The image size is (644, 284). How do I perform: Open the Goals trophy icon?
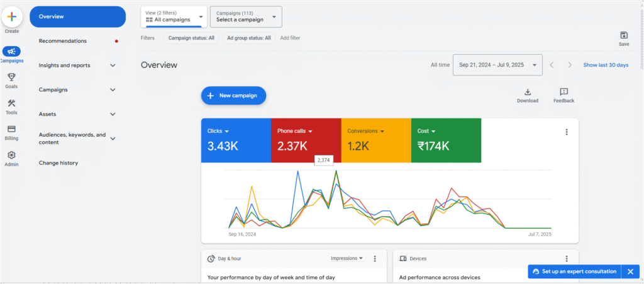tap(11, 77)
